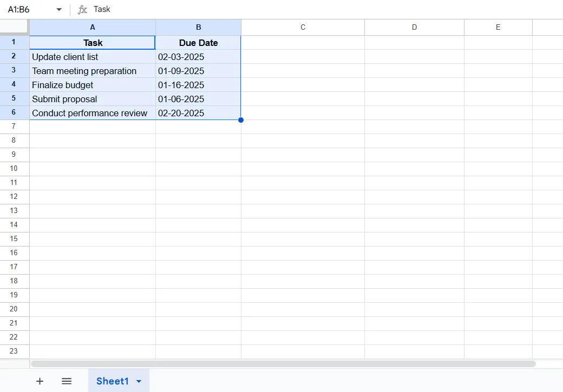Select date cell 02-03-2025
This screenshot has width=563, height=392.
(198, 57)
